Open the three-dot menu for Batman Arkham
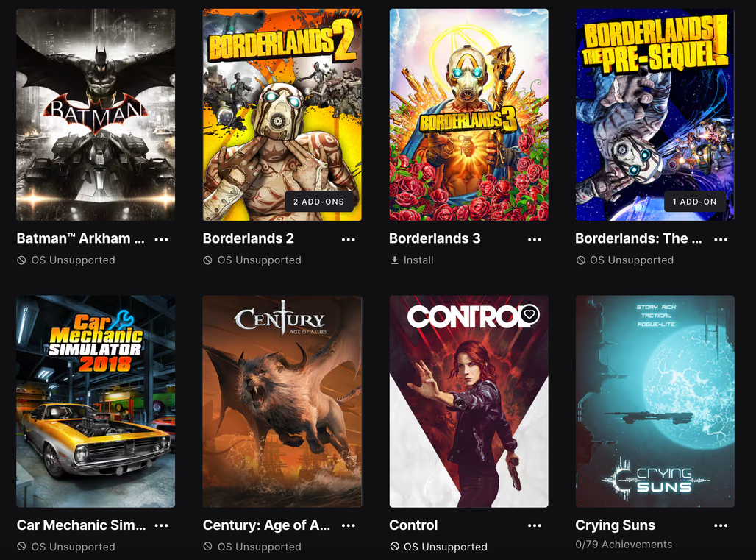 [161, 239]
